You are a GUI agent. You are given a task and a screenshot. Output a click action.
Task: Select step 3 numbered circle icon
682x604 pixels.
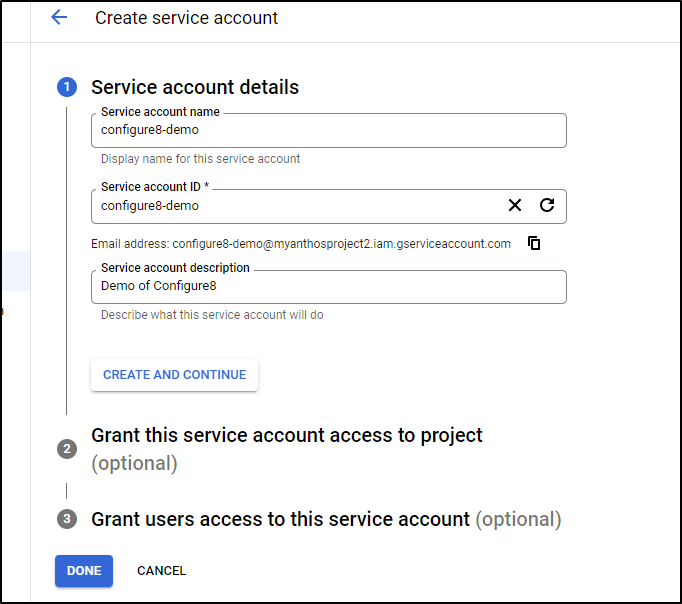(x=67, y=519)
